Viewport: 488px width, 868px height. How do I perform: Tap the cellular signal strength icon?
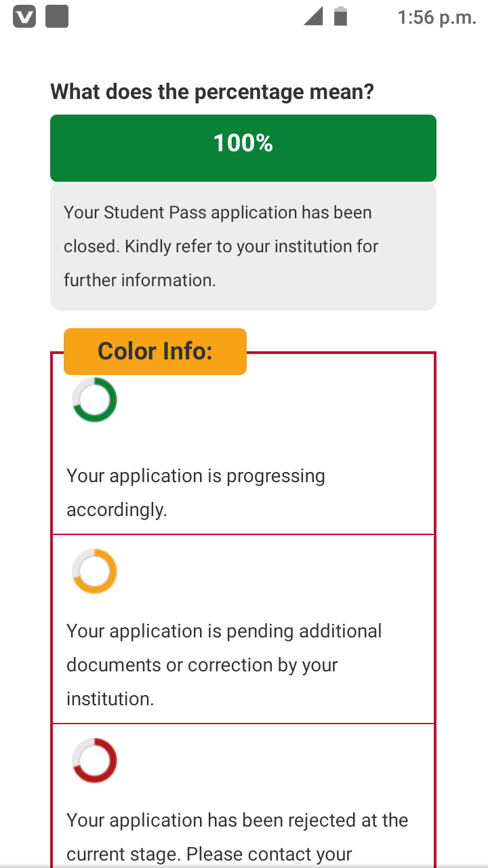coord(313,16)
